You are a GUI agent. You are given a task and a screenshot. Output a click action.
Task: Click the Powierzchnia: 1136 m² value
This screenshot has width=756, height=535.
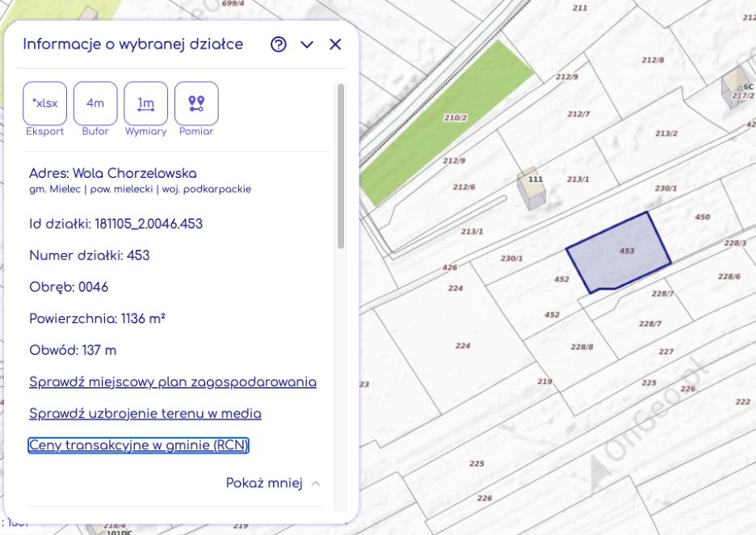tap(97, 319)
